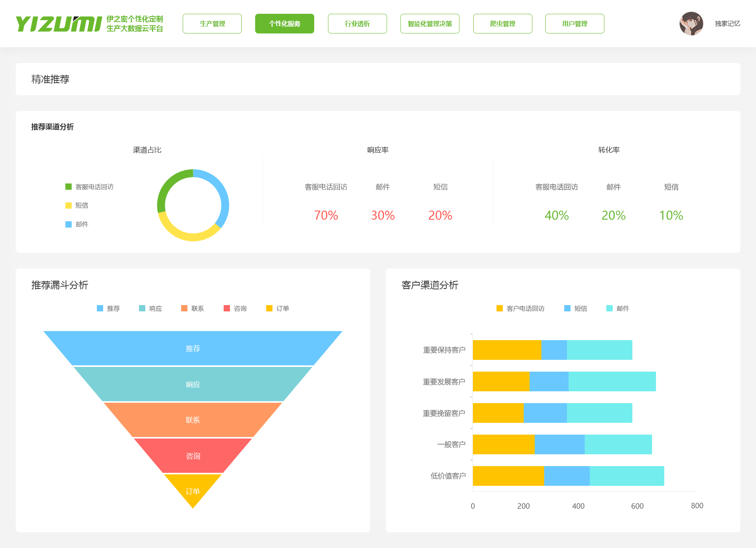756x548 pixels.
Task: Click the 10% conversion rate value
Action: pos(671,215)
